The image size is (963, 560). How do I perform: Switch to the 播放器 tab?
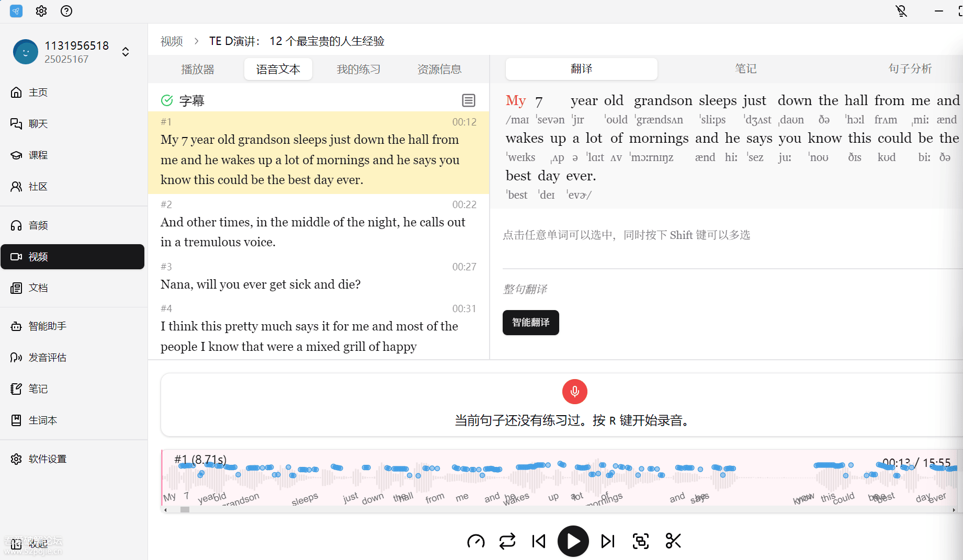click(198, 69)
